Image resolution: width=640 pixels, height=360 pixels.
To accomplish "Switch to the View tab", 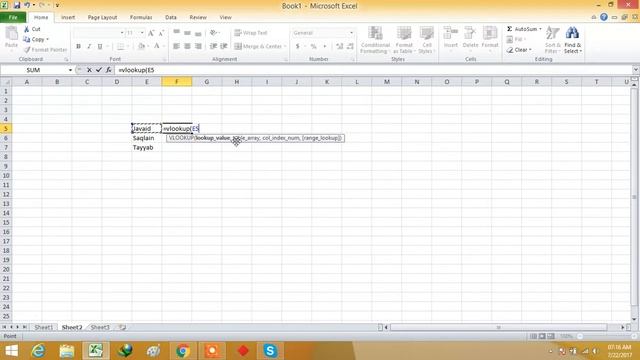I will (225, 18).
